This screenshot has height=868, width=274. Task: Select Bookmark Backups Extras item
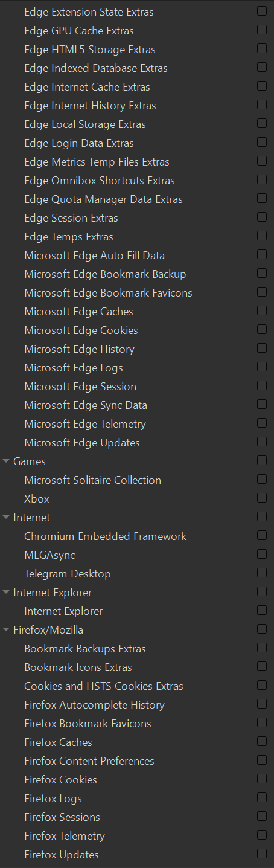85,649
